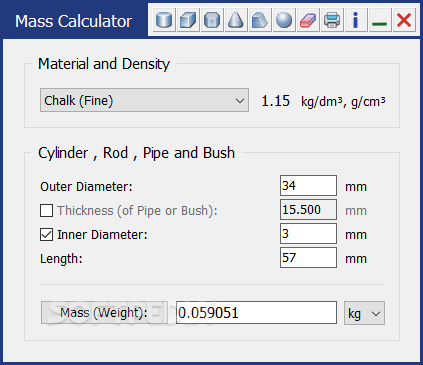
Task: Click the density value 1.15
Action: click(x=275, y=101)
